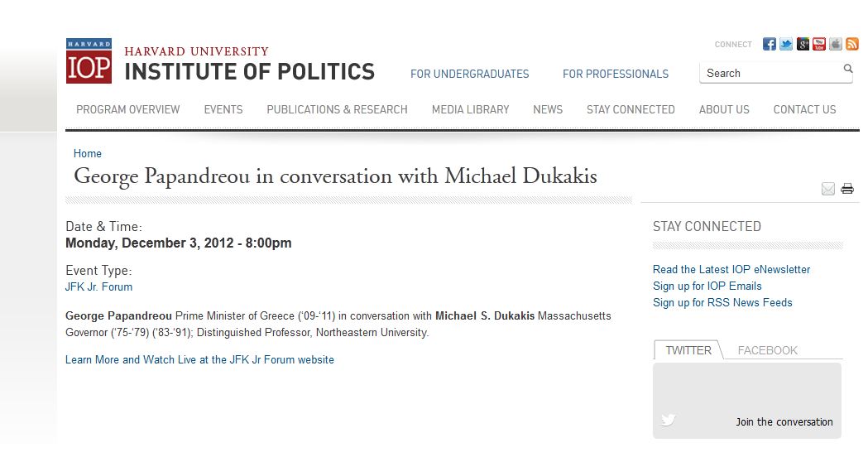Click the Home breadcrumb link
The height and width of the screenshot is (462, 868).
tap(88, 154)
